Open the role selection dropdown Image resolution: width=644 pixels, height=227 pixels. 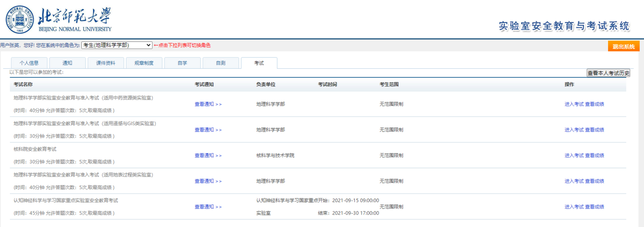tap(117, 45)
